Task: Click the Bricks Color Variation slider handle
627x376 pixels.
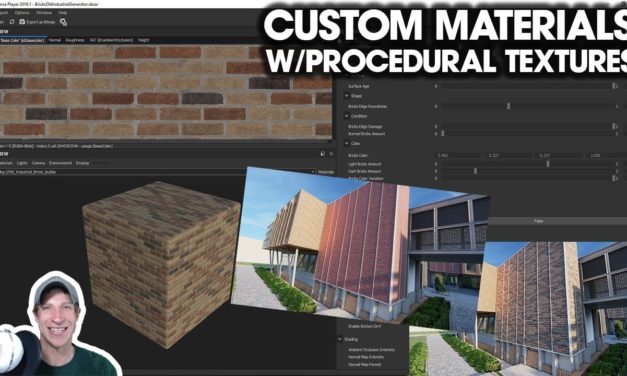Action: (x=613, y=178)
